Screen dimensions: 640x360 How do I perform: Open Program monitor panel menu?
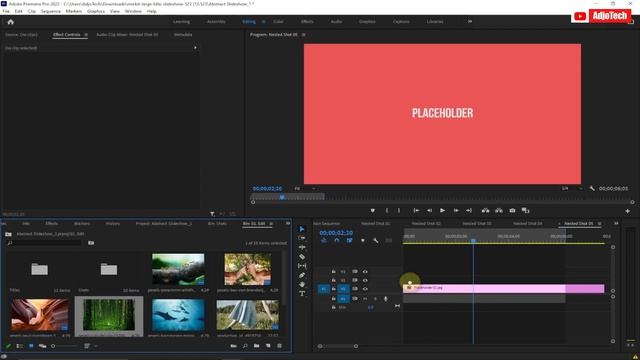(304, 35)
